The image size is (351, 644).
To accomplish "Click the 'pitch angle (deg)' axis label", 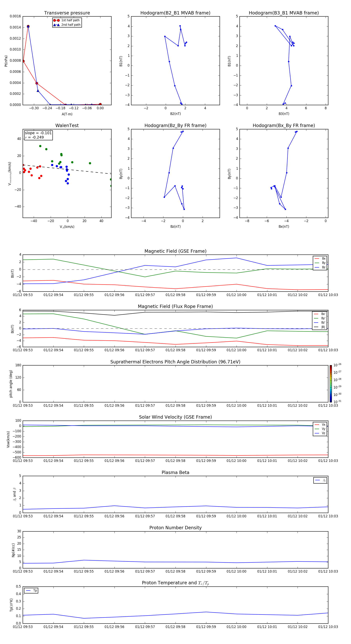I will (x=11, y=384).
